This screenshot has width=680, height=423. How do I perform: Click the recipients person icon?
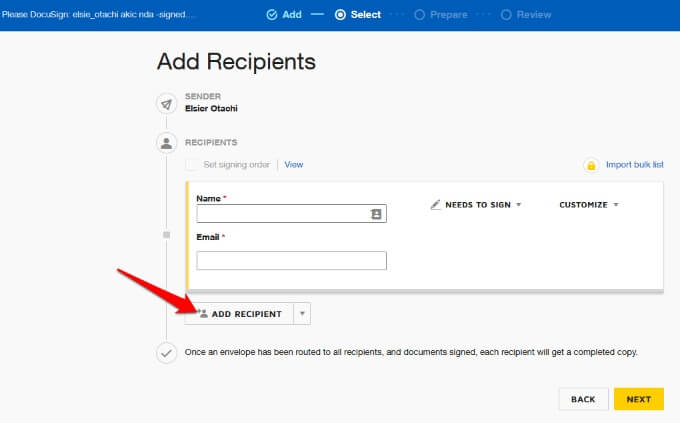coord(167,143)
